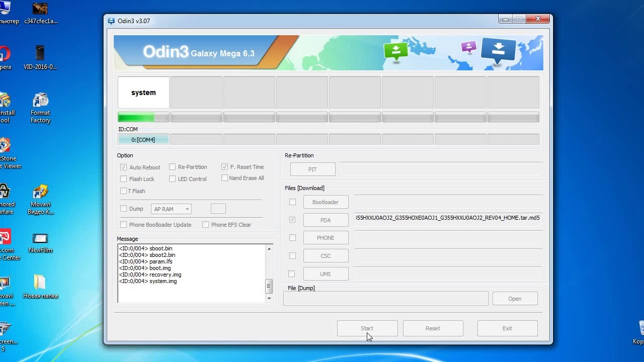
Task: Open the c347cfec1a desktop thumbnail icon
Action: 40,14
